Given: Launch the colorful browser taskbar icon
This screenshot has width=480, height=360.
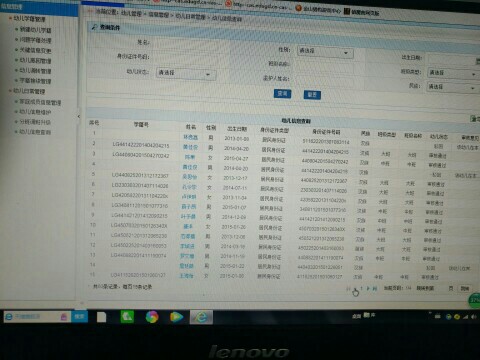Looking at the screenshot, I should 152,317.
